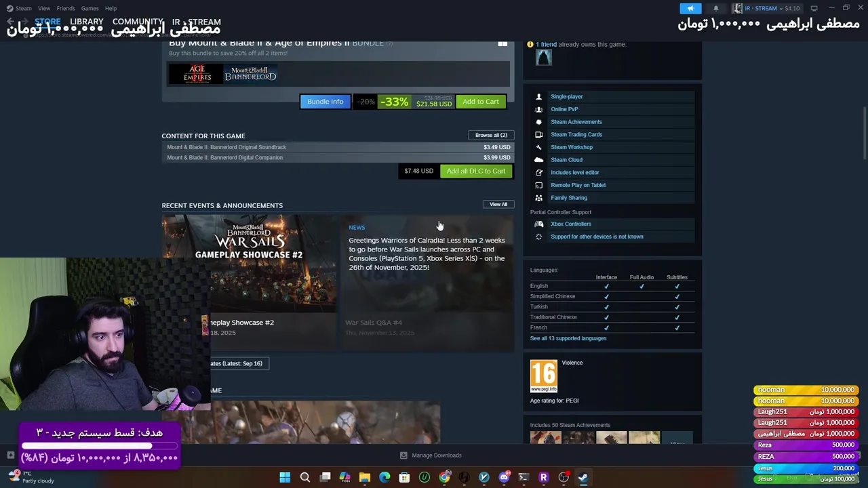The image size is (868, 488).
Task: Click the Includes level editor icon
Action: 538,172
